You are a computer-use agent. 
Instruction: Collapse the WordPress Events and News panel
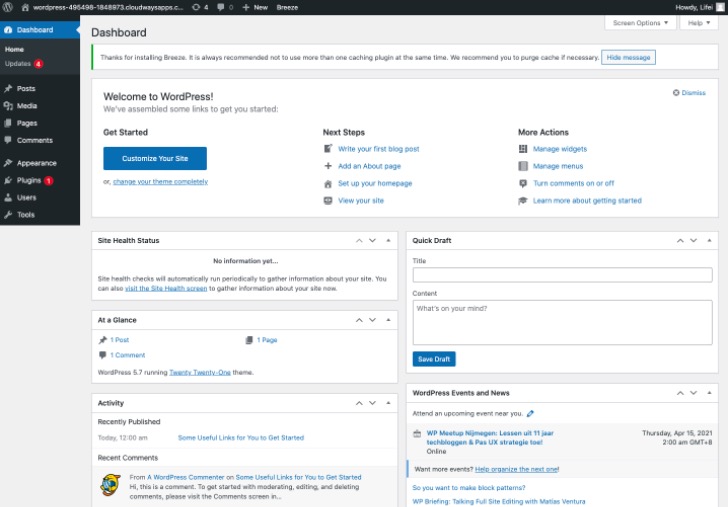point(709,393)
